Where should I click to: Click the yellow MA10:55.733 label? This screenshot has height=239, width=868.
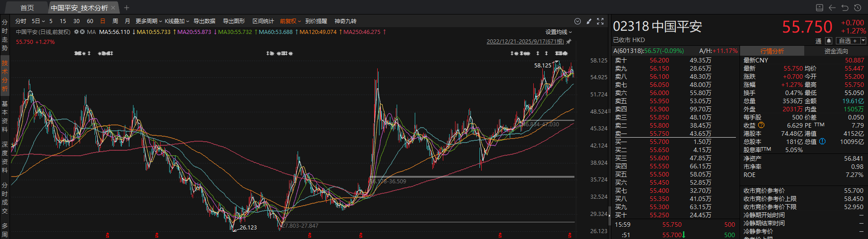pos(153,32)
